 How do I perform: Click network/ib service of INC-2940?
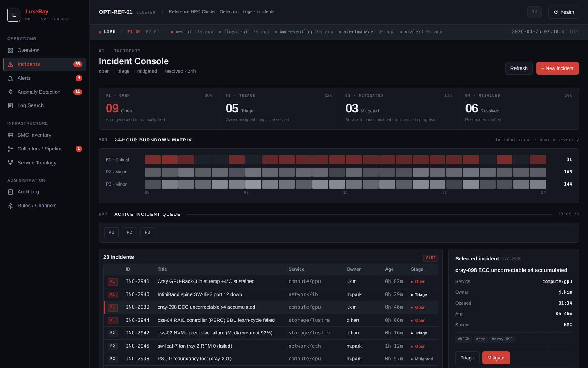[303, 294]
